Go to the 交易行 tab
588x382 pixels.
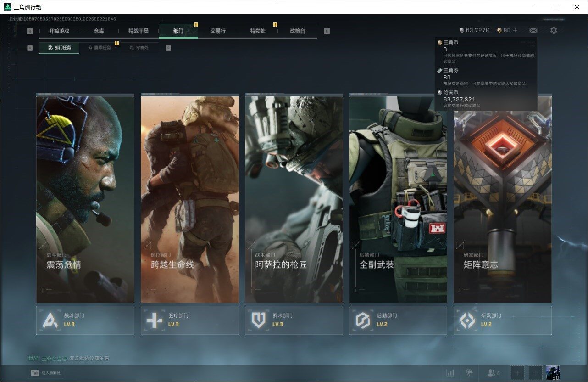[x=218, y=31]
